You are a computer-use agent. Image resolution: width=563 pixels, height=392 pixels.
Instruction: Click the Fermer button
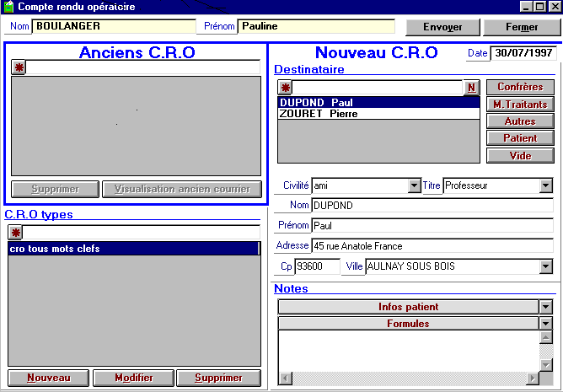pyautogui.click(x=522, y=27)
